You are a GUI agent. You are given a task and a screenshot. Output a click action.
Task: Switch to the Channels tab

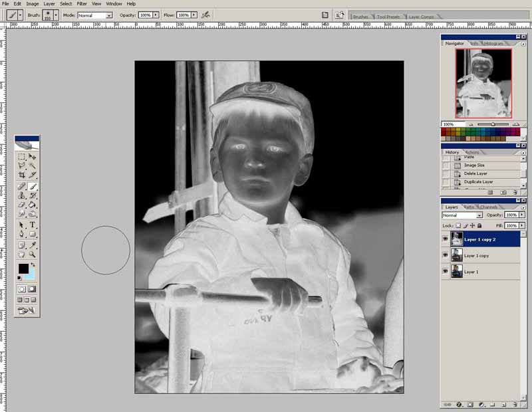tap(489, 207)
